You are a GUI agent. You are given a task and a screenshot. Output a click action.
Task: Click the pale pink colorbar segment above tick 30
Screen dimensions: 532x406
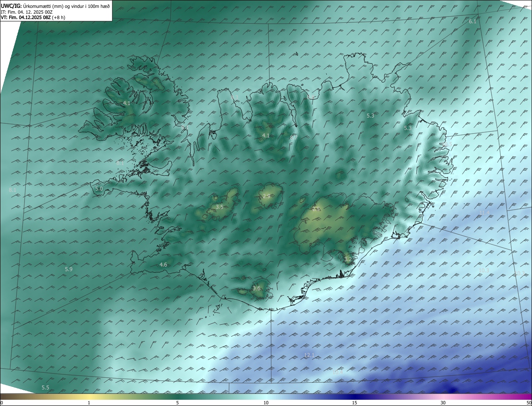click(443, 397)
